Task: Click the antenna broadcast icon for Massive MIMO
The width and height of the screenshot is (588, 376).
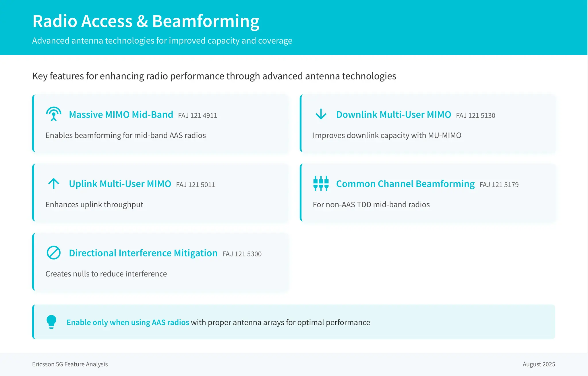Action: pyautogui.click(x=54, y=114)
